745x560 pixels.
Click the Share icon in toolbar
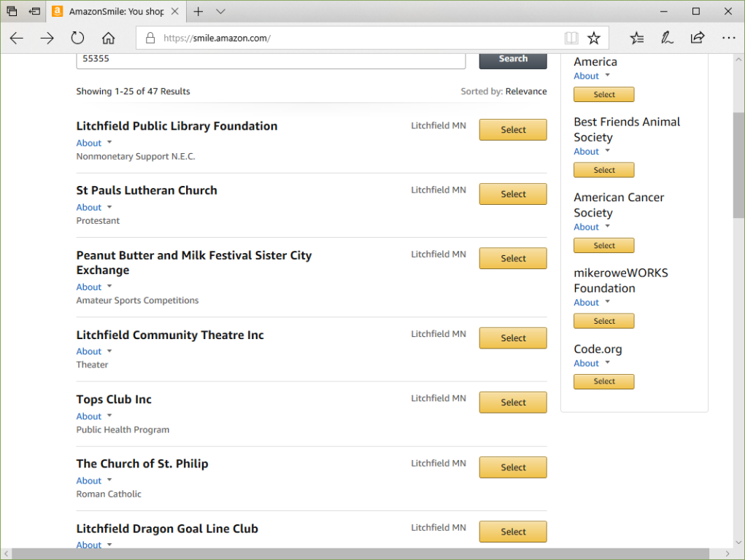click(x=698, y=38)
